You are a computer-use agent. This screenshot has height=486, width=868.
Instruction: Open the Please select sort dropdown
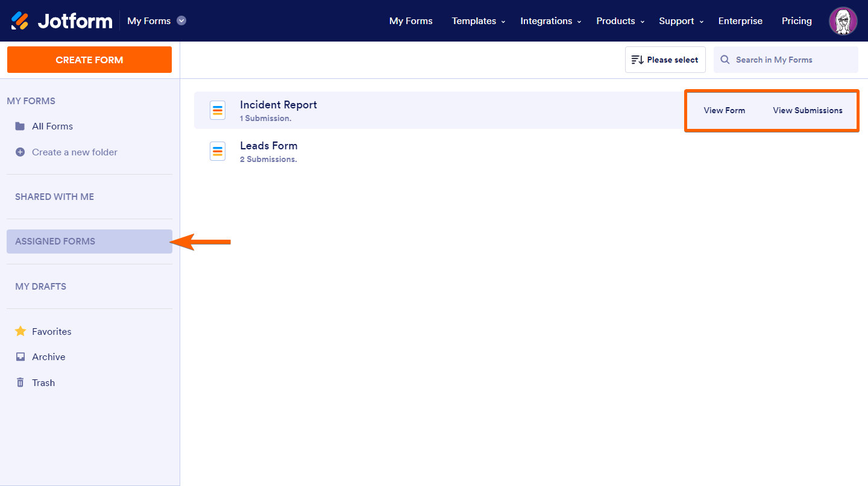coord(665,60)
